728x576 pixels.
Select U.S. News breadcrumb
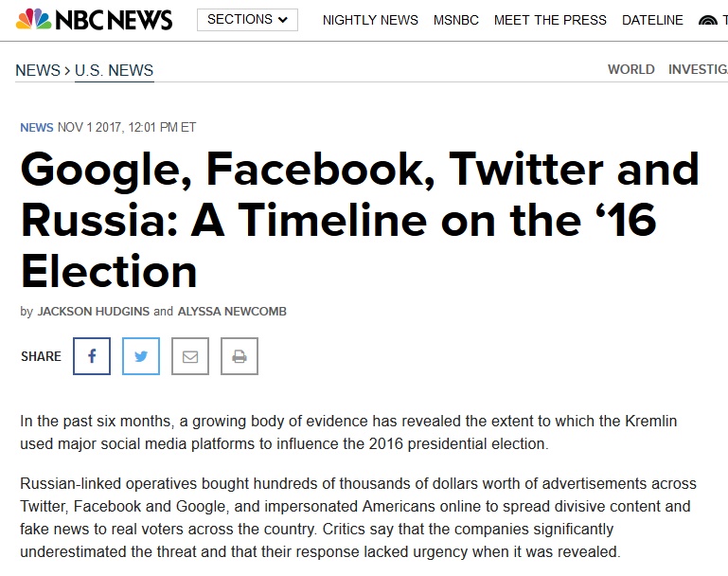(115, 70)
